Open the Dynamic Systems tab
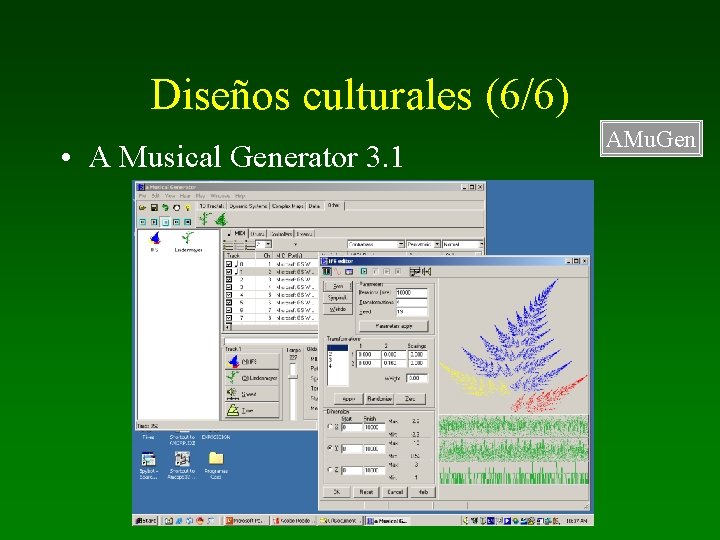The width and height of the screenshot is (720, 540). click(x=248, y=206)
